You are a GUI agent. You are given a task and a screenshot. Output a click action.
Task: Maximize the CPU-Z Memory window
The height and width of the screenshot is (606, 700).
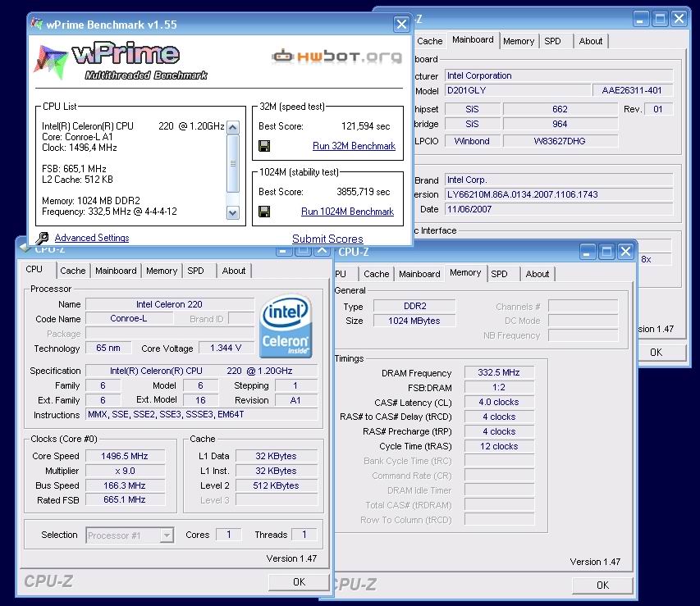pyautogui.click(x=606, y=252)
